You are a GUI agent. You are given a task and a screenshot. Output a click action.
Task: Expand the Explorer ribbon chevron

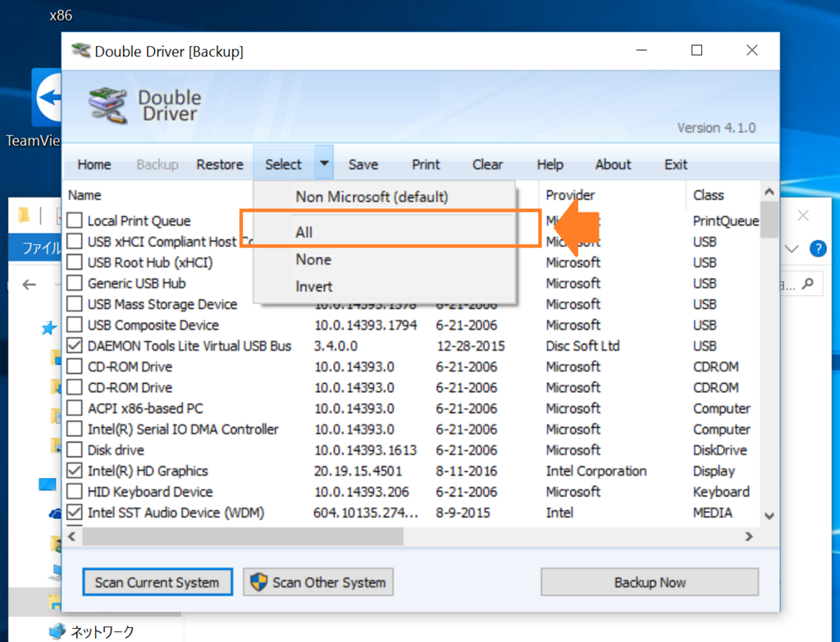click(x=792, y=249)
